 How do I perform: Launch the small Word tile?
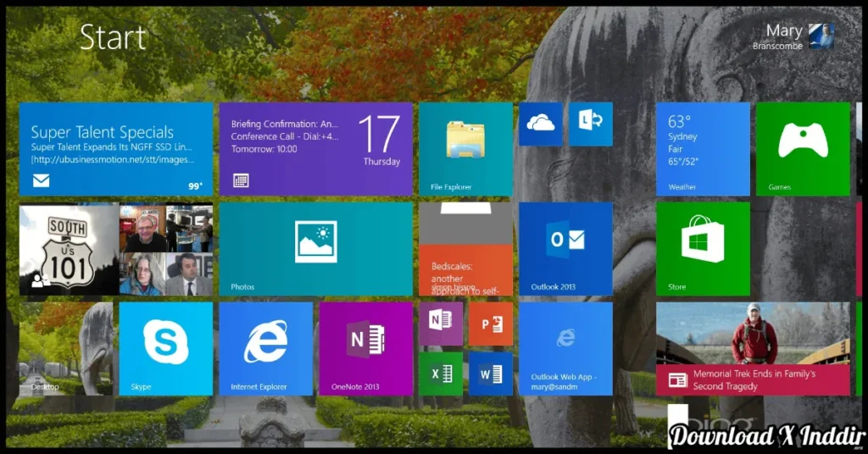click(x=491, y=374)
